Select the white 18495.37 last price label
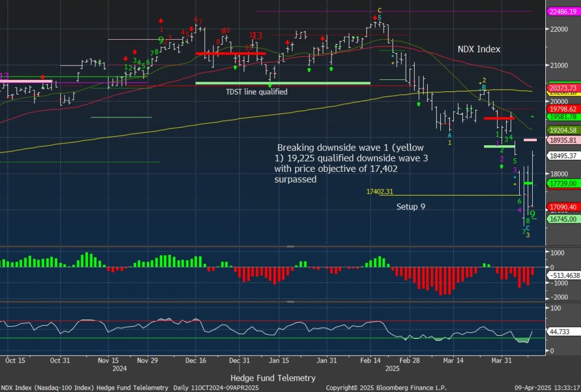The height and width of the screenshot is (392, 581). click(x=563, y=155)
